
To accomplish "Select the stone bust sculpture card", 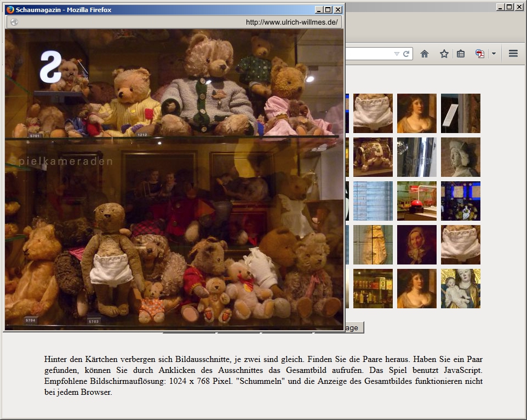I will [461, 157].
